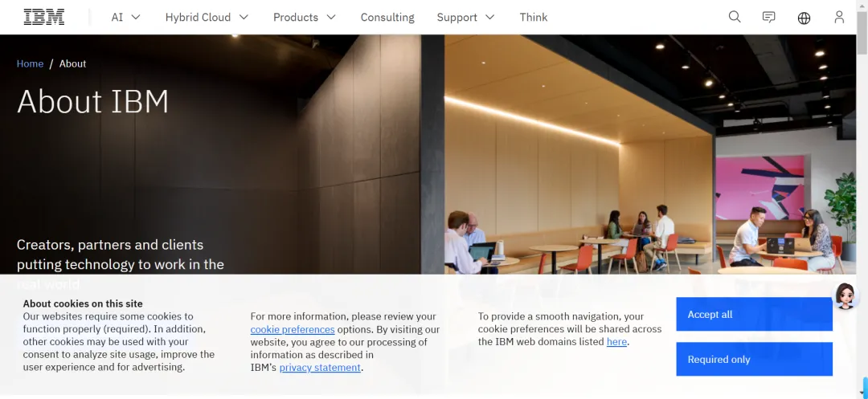
Task: Go to Consulting in navigation
Action: coord(387,17)
